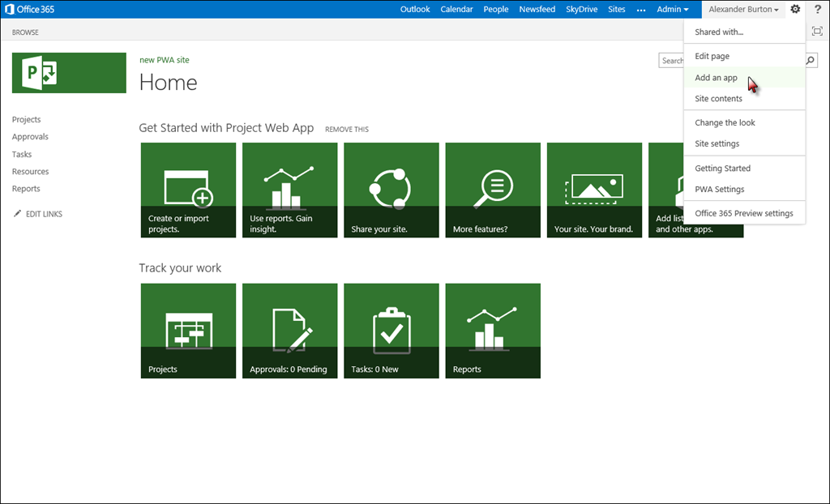The image size is (830, 504).
Task: Click the Home page title
Action: (169, 83)
